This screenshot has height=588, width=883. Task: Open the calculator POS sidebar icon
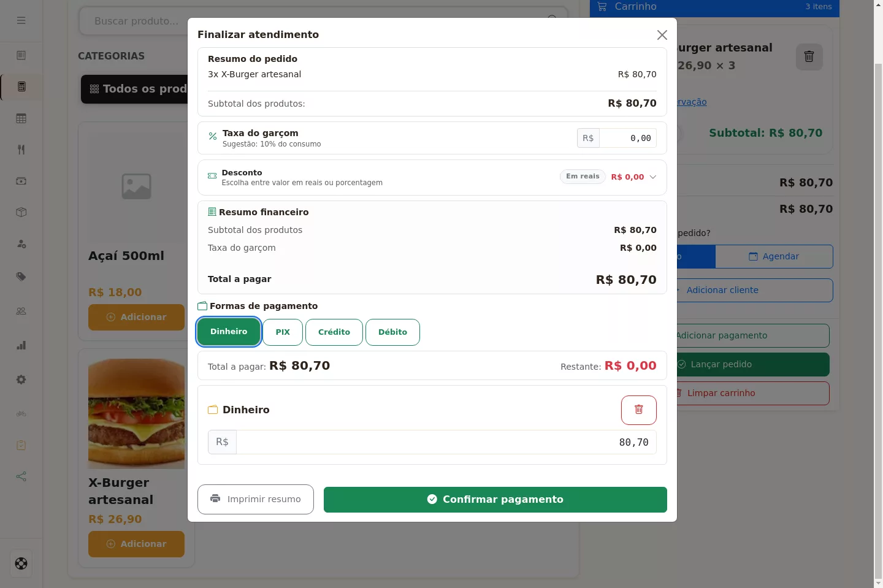(x=21, y=87)
